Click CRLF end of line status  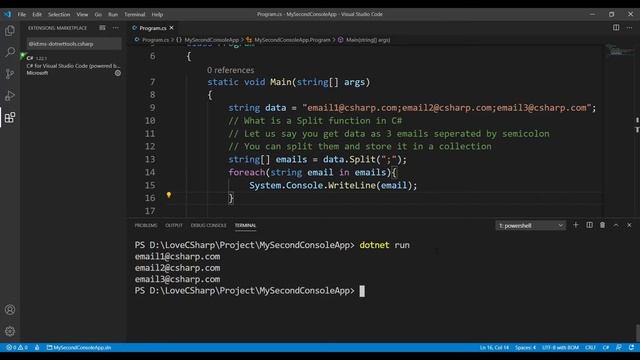click(x=590, y=347)
